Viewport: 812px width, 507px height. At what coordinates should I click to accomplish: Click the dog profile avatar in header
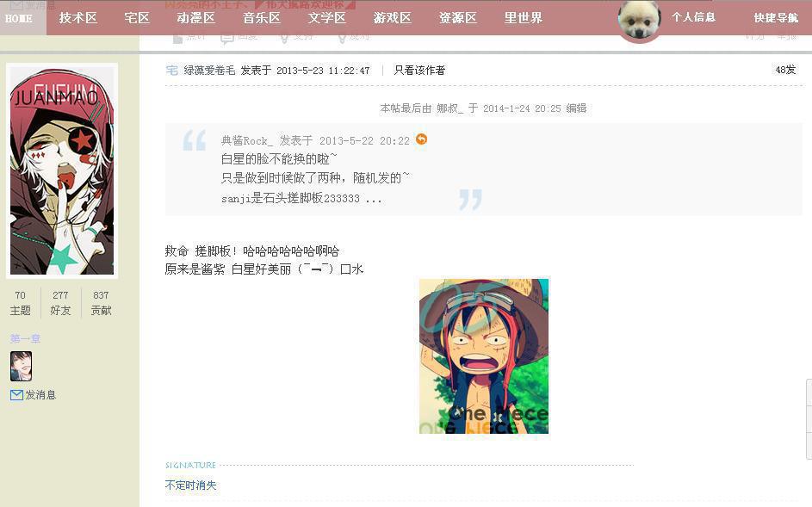point(639,21)
